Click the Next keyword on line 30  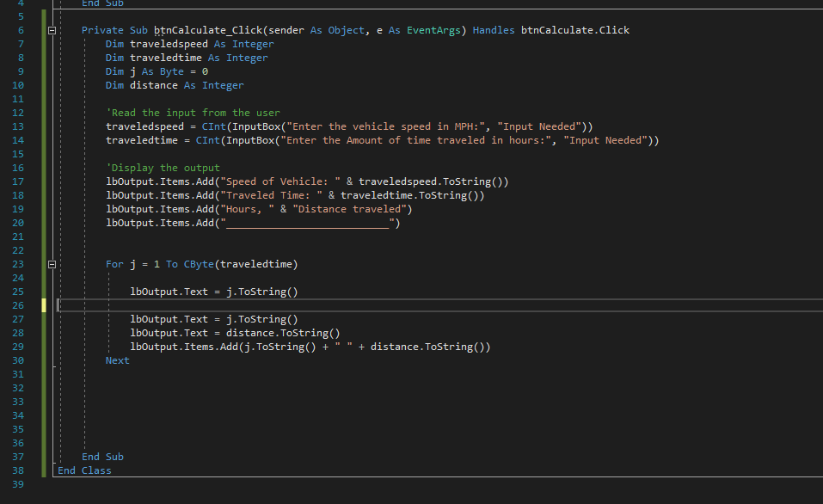[x=117, y=360]
